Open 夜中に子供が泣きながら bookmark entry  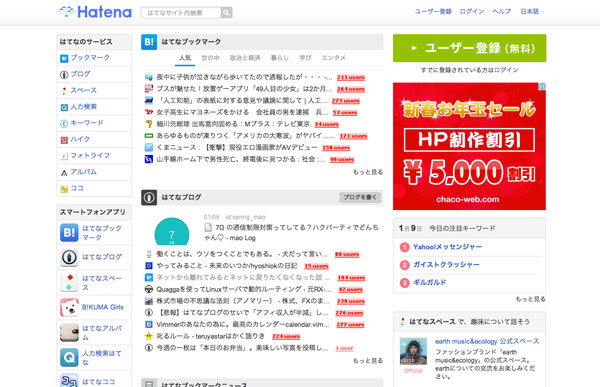(x=244, y=77)
